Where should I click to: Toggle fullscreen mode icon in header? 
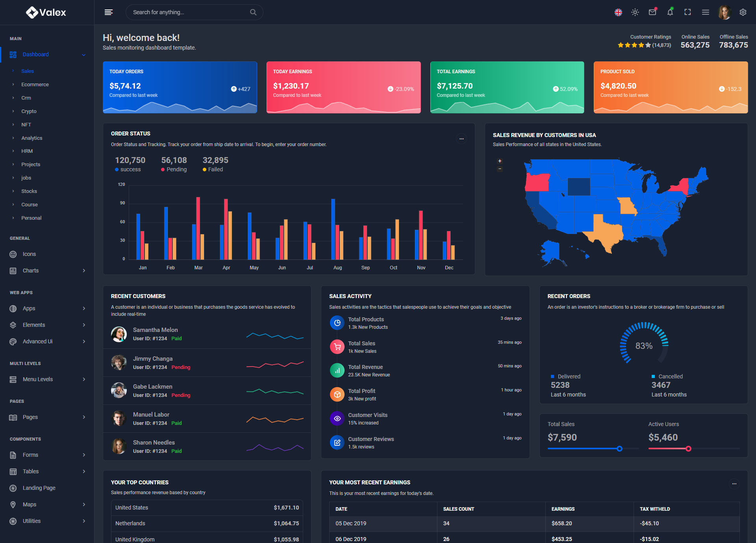687,12
